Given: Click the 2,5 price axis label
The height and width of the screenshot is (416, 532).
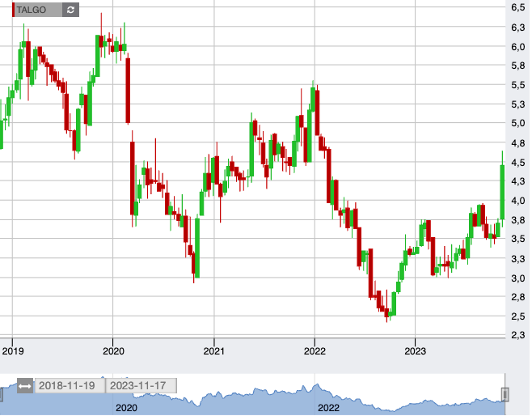Looking at the screenshot, I should (518, 316).
